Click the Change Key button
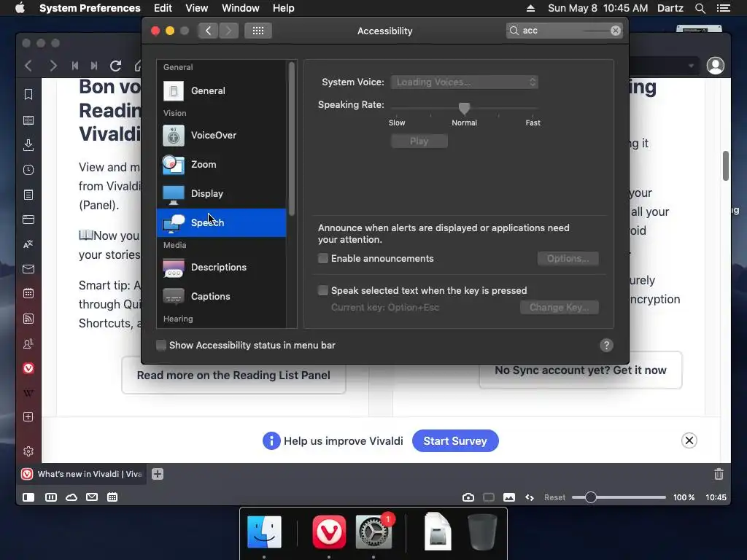Screen dimensions: 747x560 point(560,308)
